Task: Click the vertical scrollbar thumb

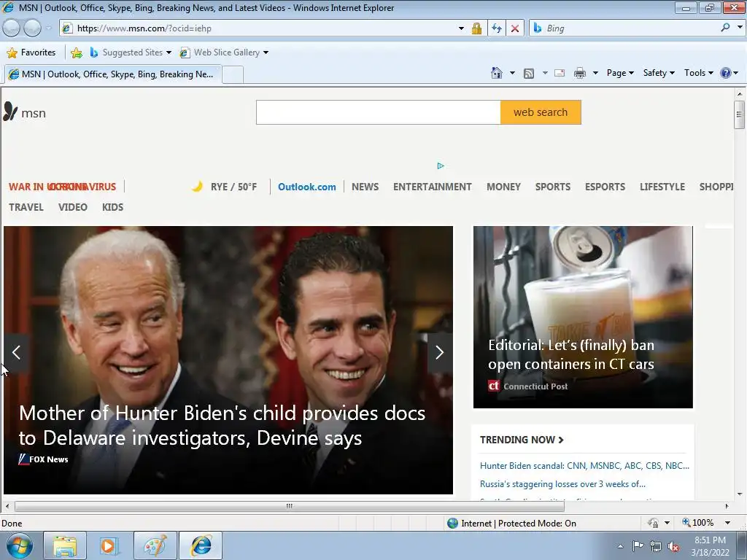Action: click(x=740, y=114)
